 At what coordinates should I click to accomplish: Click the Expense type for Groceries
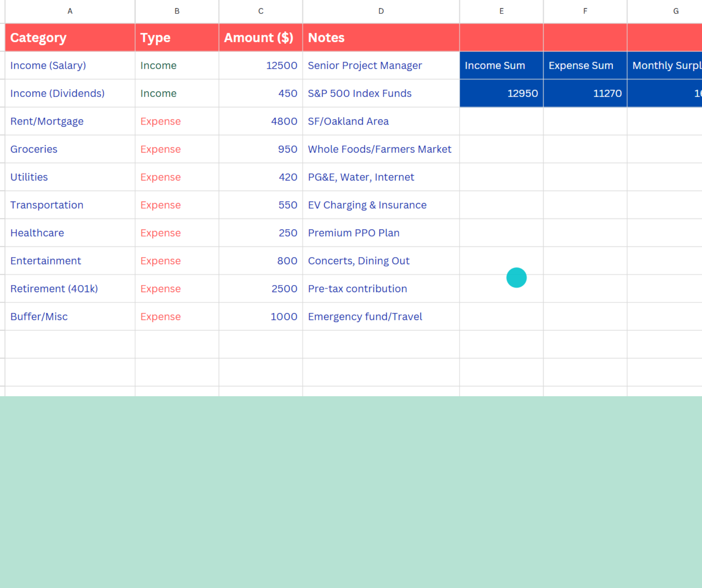[x=177, y=149]
